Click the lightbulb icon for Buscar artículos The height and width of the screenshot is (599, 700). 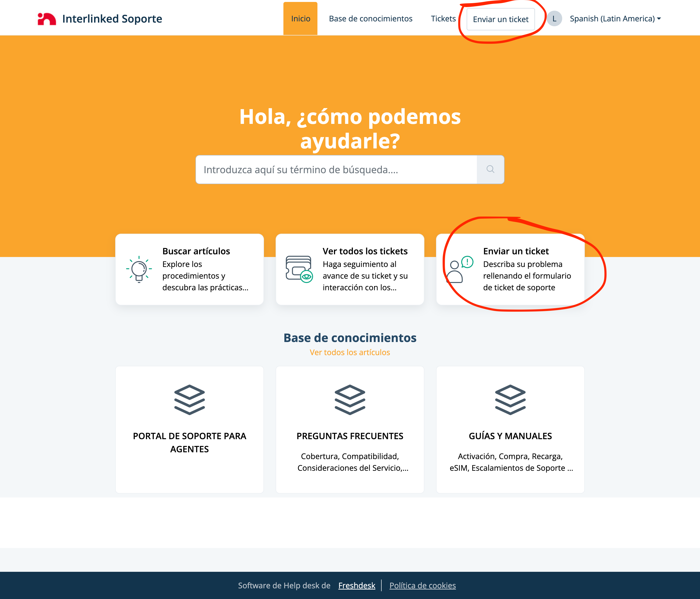[x=139, y=269]
